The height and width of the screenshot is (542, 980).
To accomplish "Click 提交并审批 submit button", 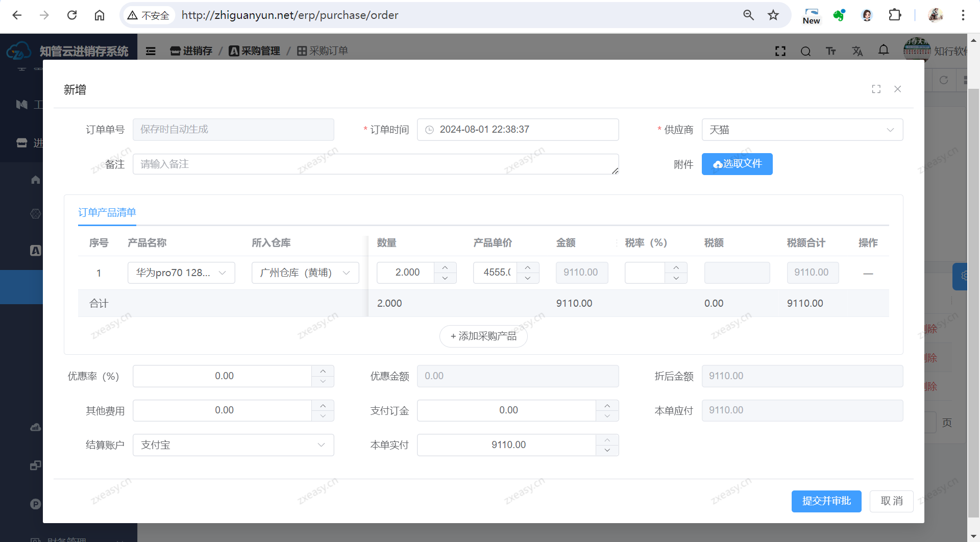I will click(826, 501).
